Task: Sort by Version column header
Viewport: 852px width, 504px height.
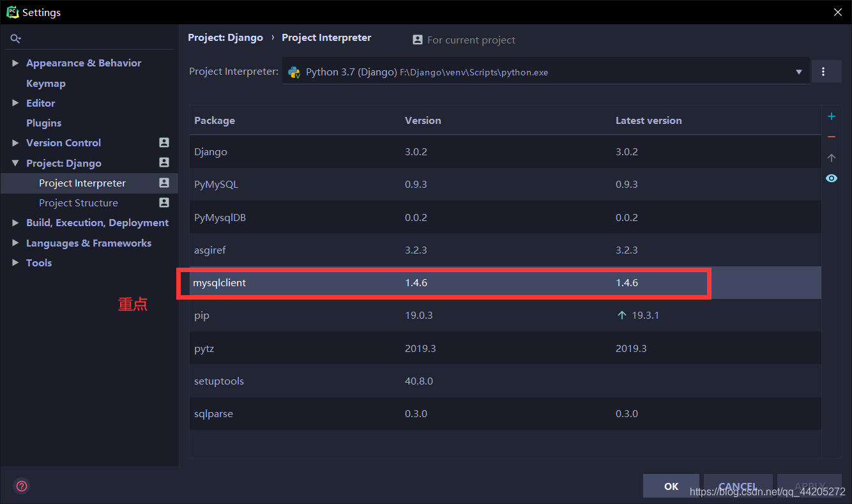Action: pos(423,120)
